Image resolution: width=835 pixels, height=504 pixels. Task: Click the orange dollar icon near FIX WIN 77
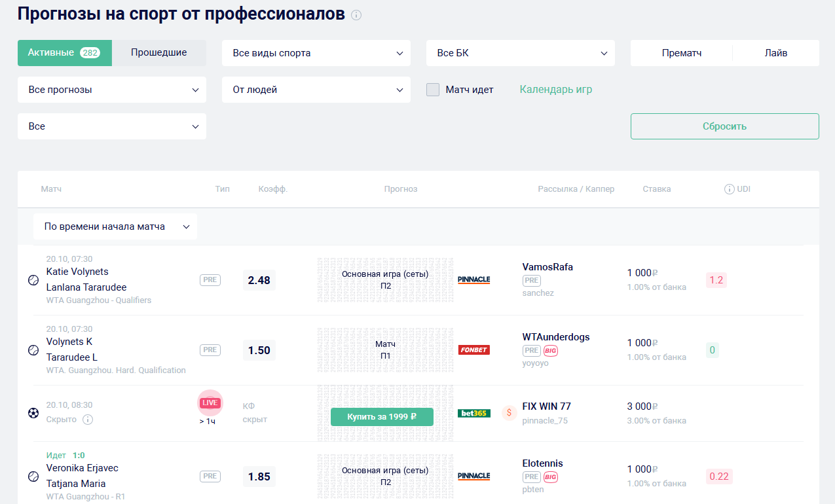[509, 413]
